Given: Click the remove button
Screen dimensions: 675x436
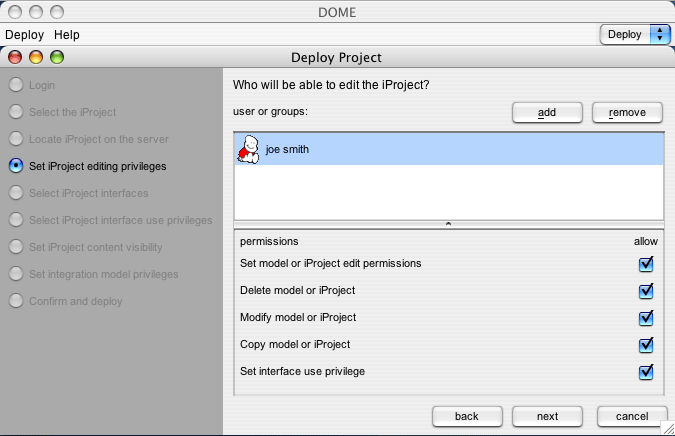Looking at the screenshot, I should 627,112.
